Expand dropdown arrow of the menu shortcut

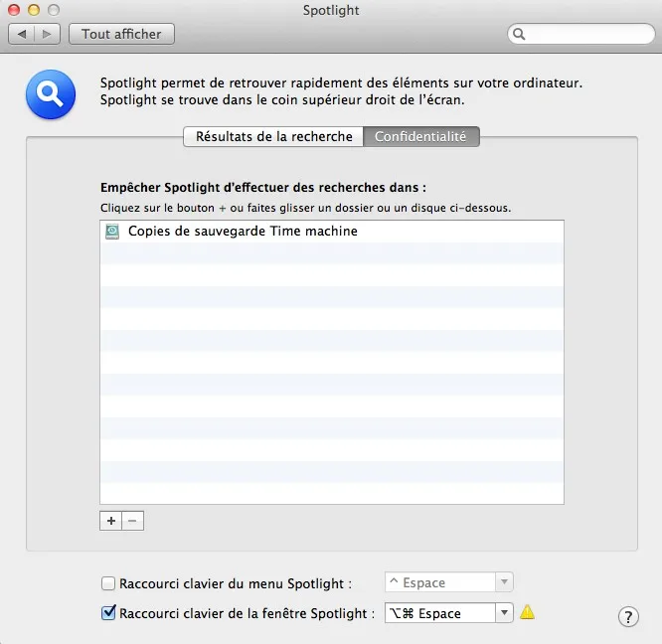[x=504, y=582]
